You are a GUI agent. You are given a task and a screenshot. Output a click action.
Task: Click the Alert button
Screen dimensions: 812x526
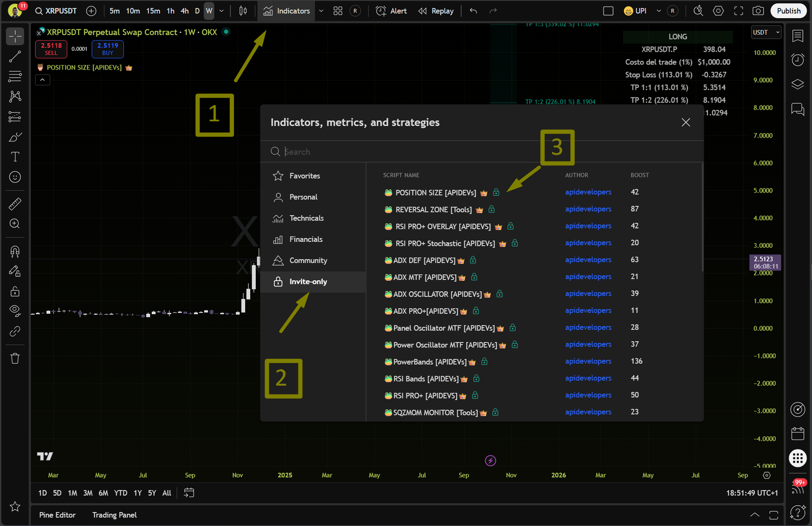391,11
